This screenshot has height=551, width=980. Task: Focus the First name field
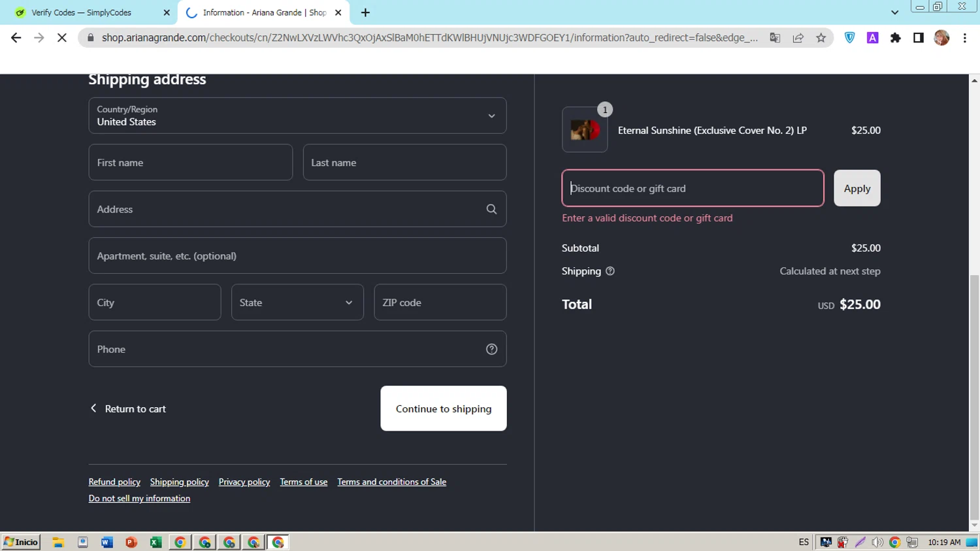(191, 162)
